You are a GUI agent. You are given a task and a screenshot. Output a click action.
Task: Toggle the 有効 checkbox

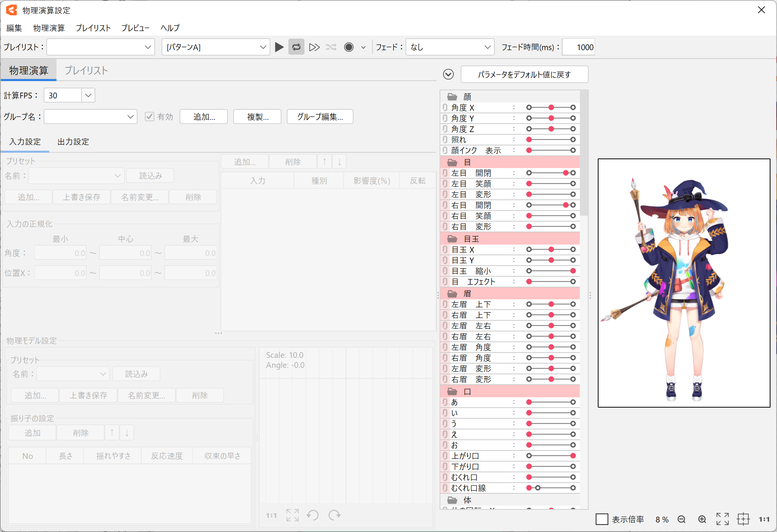[x=149, y=117]
